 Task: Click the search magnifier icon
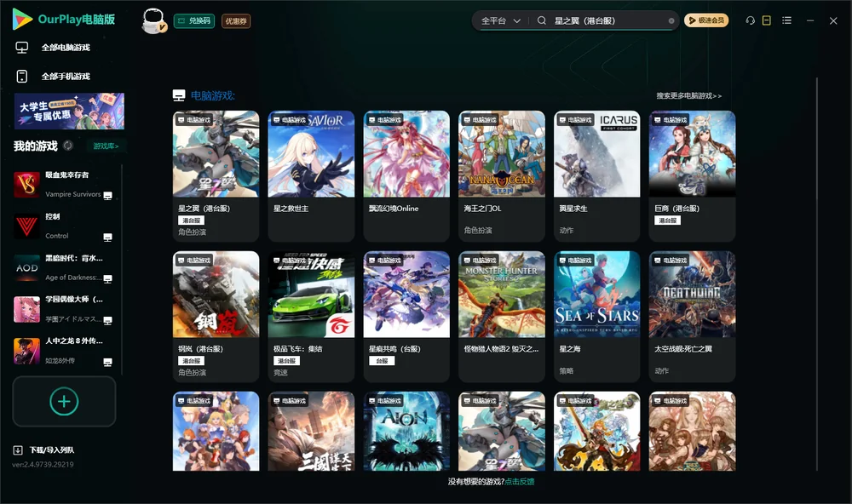[542, 20]
